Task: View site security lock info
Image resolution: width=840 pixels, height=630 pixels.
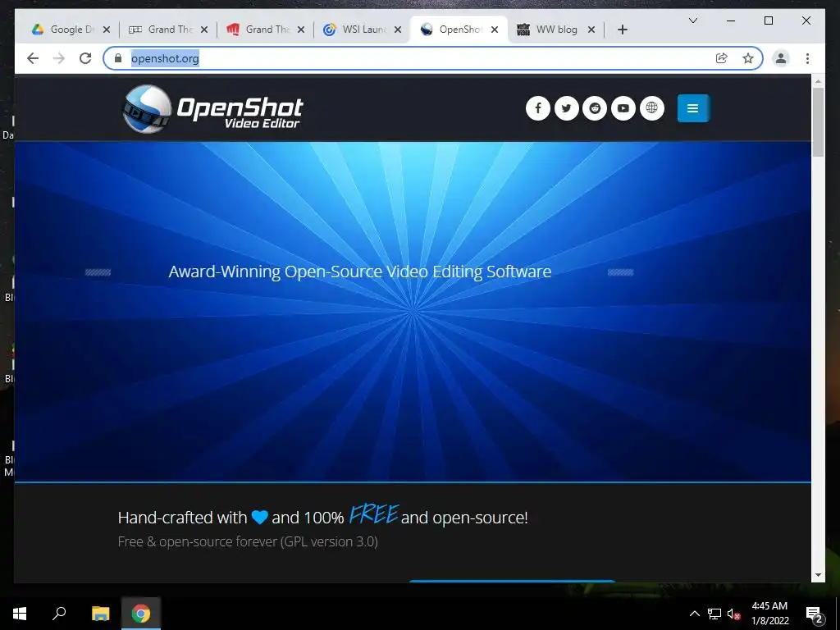Action: pos(118,58)
